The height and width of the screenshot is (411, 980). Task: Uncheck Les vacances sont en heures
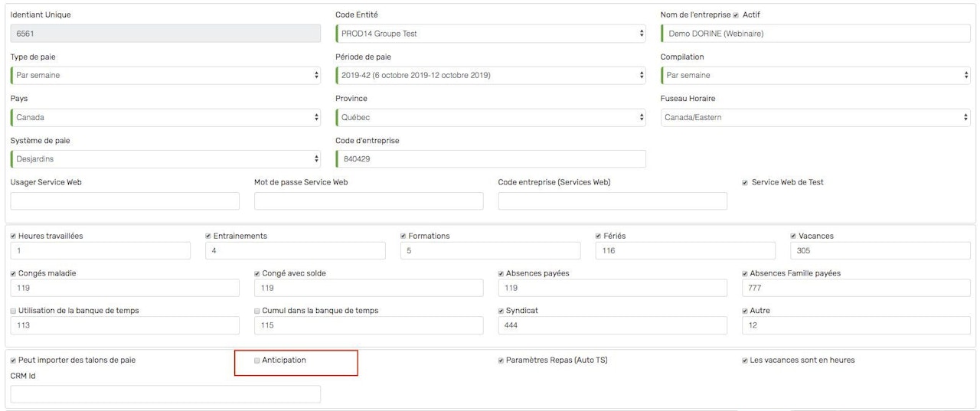(745, 360)
